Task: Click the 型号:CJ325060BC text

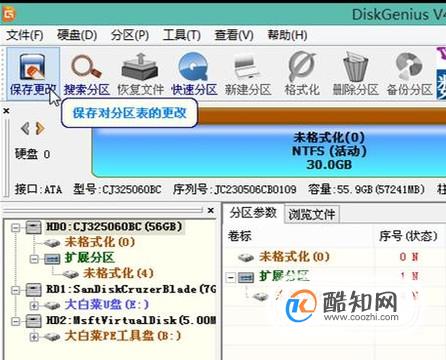Action: point(117,189)
